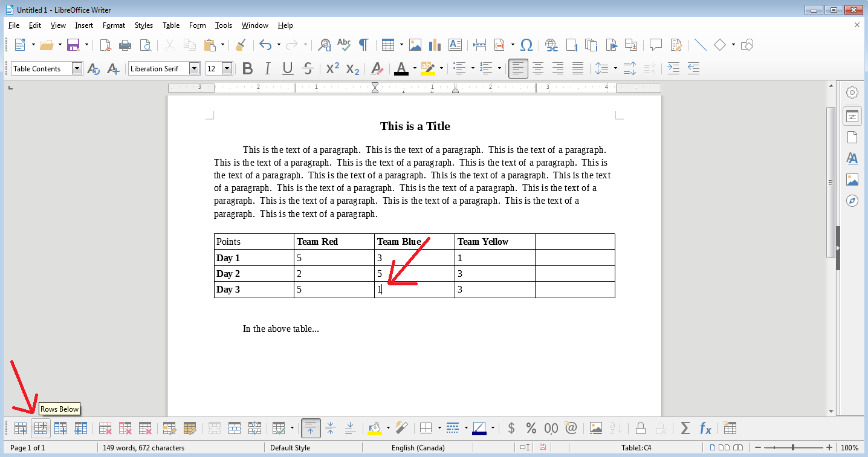Click the Print icon
The image size is (868, 457).
click(125, 45)
